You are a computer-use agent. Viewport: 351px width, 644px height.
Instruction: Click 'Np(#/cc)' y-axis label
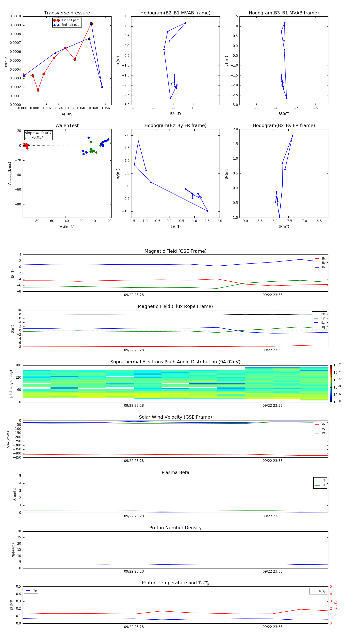(13, 550)
